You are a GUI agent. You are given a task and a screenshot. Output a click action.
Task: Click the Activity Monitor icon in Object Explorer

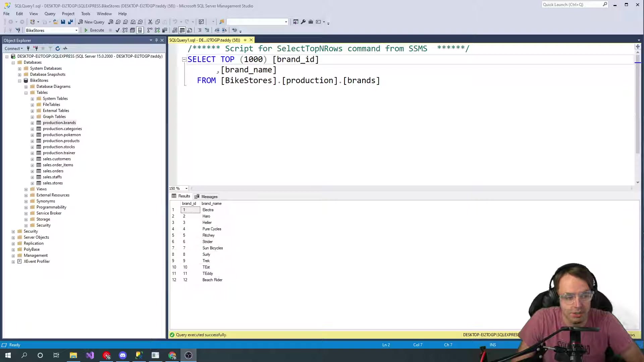65,48
